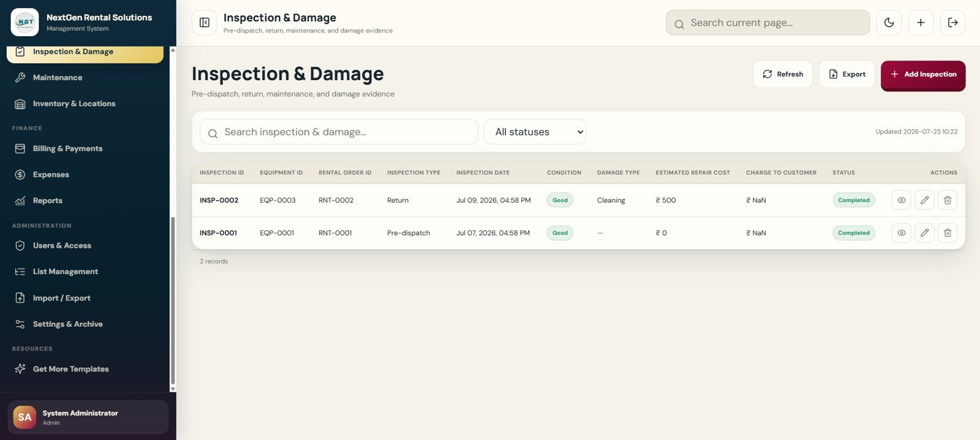Sort by the Equipment ID column header
The width and height of the screenshot is (980, 440).
point(281,173)
